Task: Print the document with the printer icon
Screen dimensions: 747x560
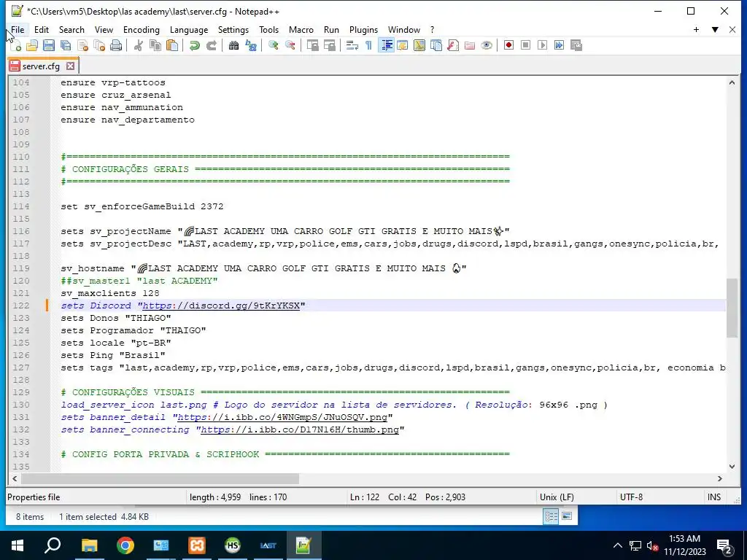Action: pos(116,45)
